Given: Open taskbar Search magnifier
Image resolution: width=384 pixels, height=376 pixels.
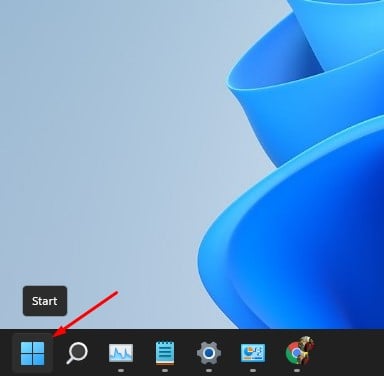Looking at the screenshot, I should 77,353.
